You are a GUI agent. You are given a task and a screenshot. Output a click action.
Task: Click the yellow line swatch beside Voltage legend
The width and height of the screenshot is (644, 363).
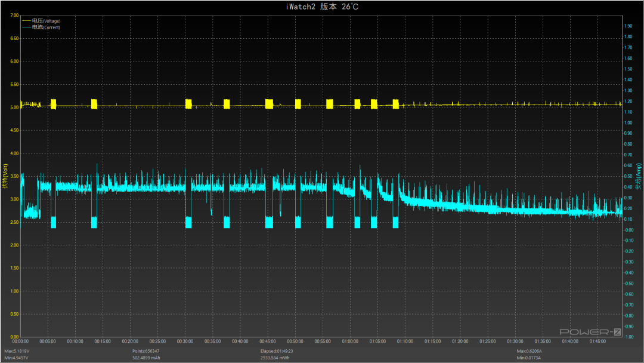pos(27,20)
